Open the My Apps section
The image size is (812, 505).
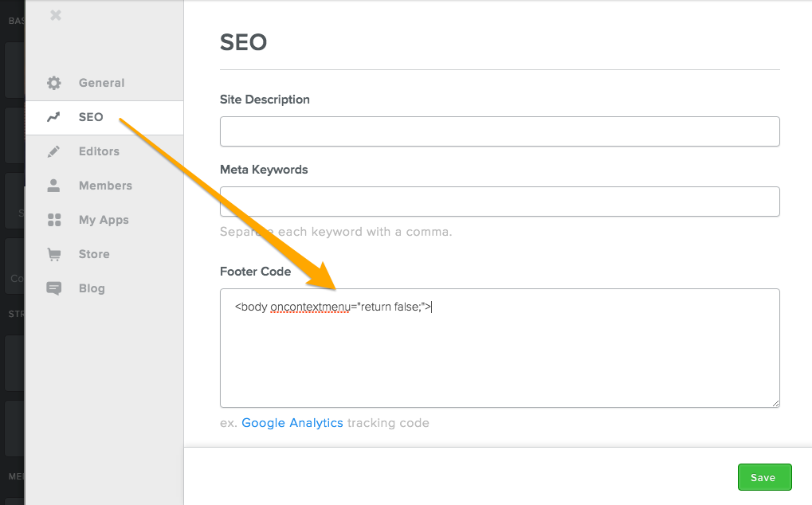(x=104, y=220)
